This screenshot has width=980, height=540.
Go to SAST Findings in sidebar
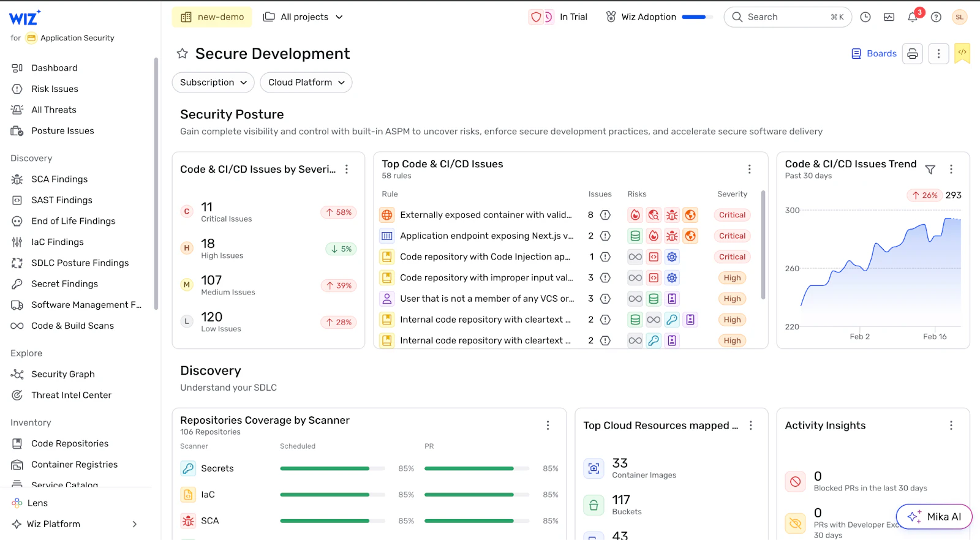(x=61, y=200)
